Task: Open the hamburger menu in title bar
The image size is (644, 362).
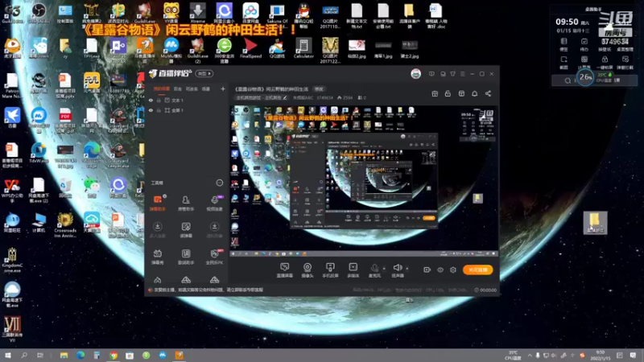Action: (462, 74)
